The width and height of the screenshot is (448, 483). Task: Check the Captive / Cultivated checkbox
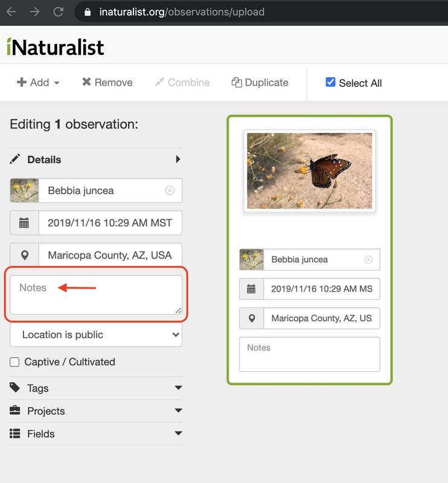point(14,362)
